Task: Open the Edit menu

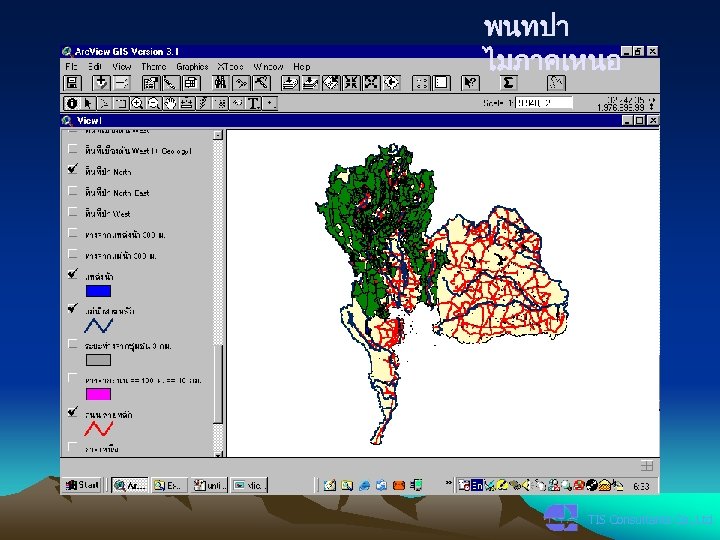Action: coord(95,67)
